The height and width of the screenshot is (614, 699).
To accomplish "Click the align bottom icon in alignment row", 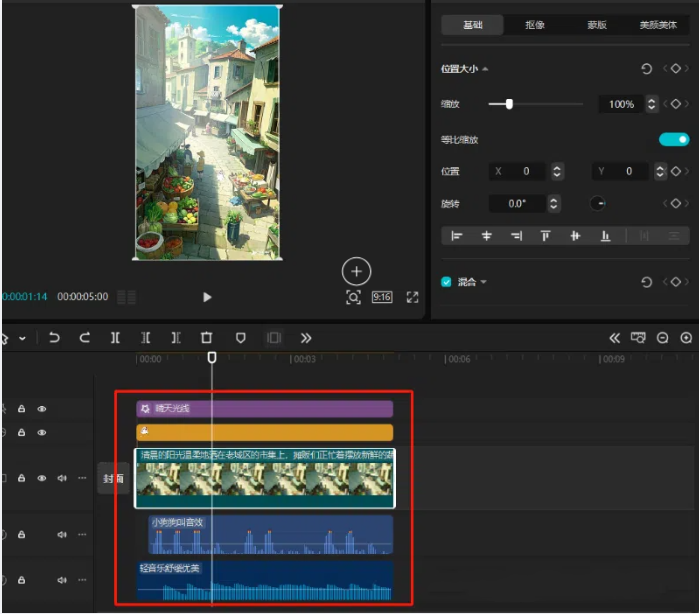I will [x=605, y=236].
